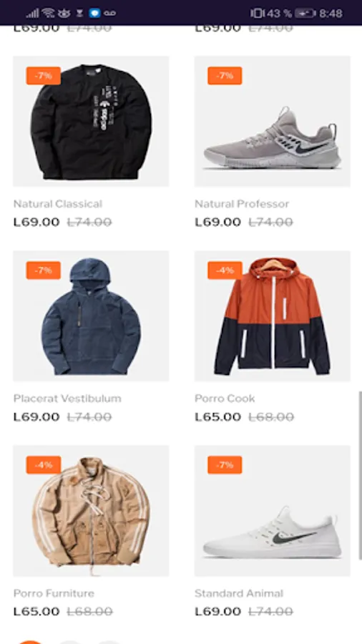
Task: Click the vertical scrollbar on right edge
Action: point(360,475)
